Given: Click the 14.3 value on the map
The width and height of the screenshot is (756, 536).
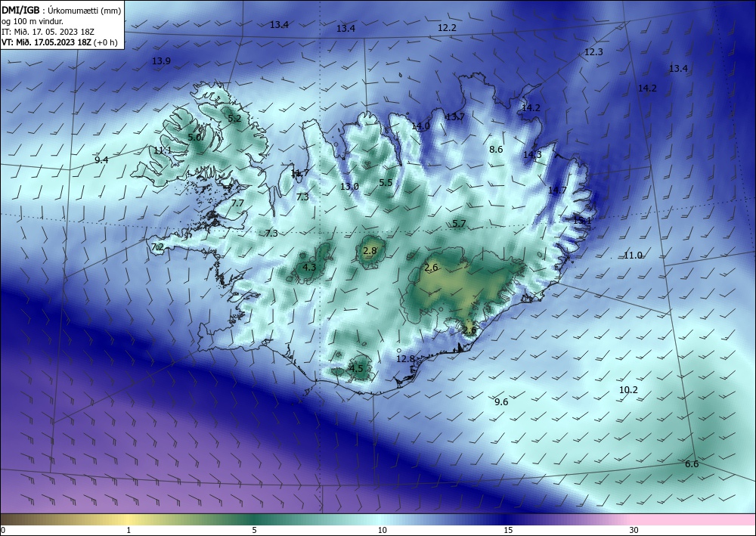Looking at the screenshot, I should pyautogui.click(x=532, y=155).
